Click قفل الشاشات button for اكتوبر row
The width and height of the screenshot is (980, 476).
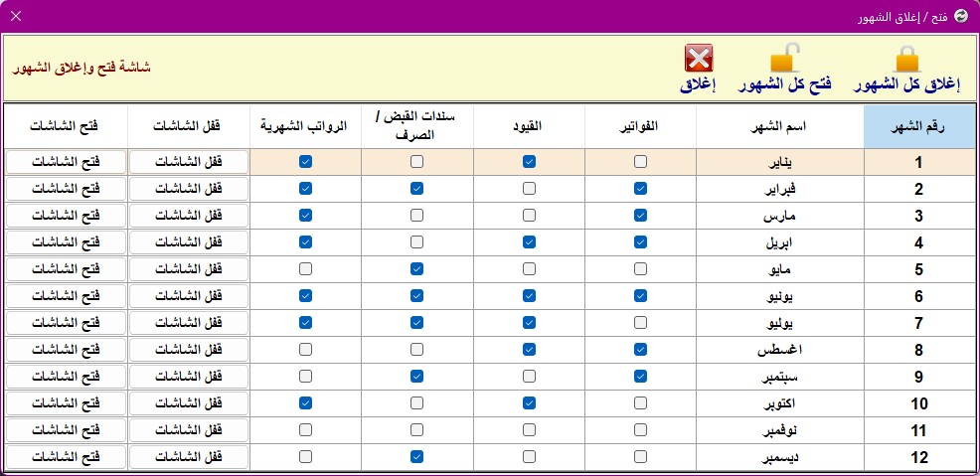click(x=189, y=403)
